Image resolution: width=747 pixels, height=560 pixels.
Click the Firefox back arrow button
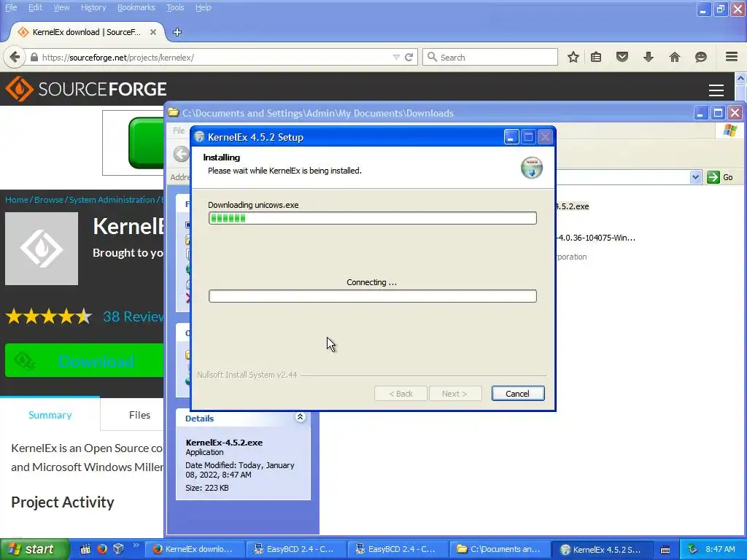(x=15, y=57)
